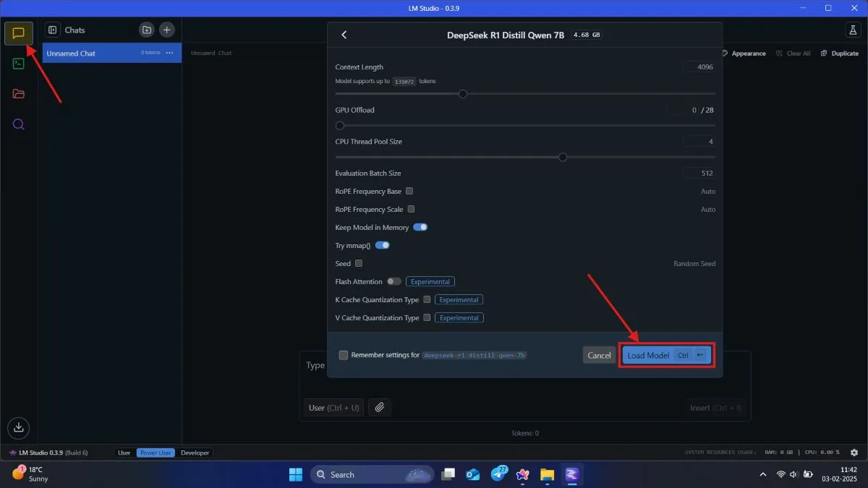Open the Wi-Fi network tray icon

781,474
